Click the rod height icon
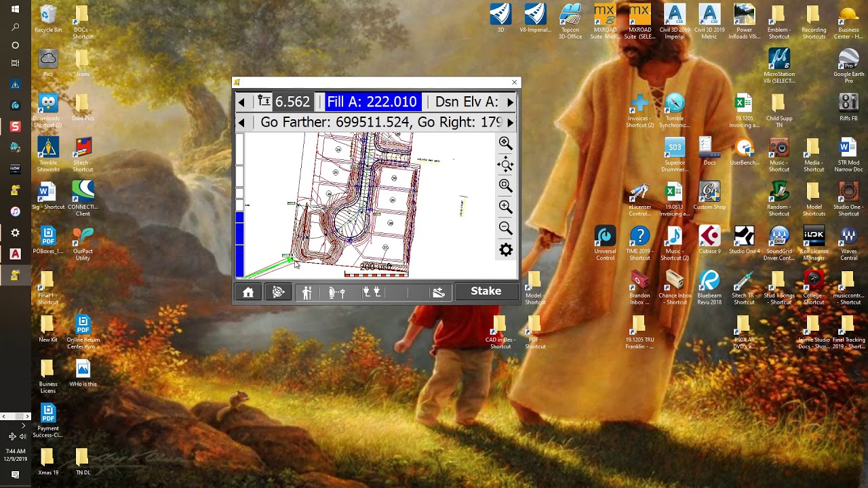868x488 pixels. coord(264,102)
